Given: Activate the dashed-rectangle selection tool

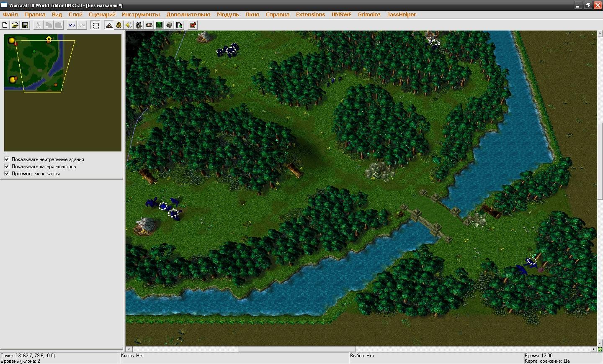Looking at the screenshot, I should click(96, 25).
